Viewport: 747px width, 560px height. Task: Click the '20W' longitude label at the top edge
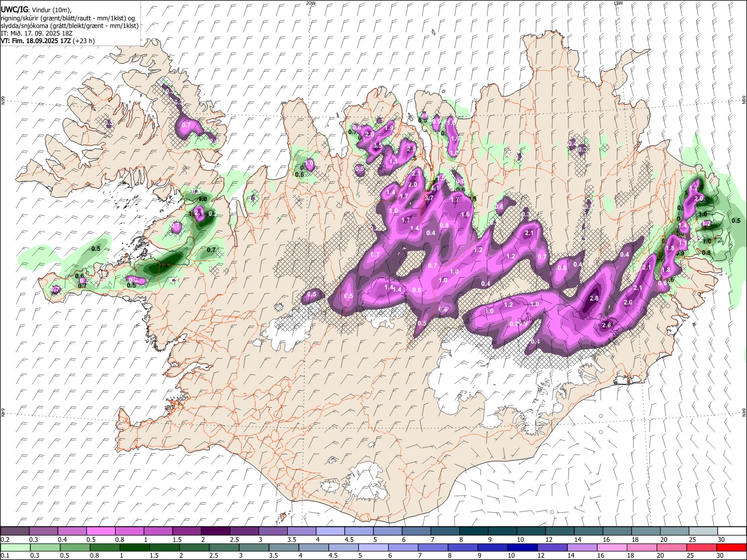point(310,3)
